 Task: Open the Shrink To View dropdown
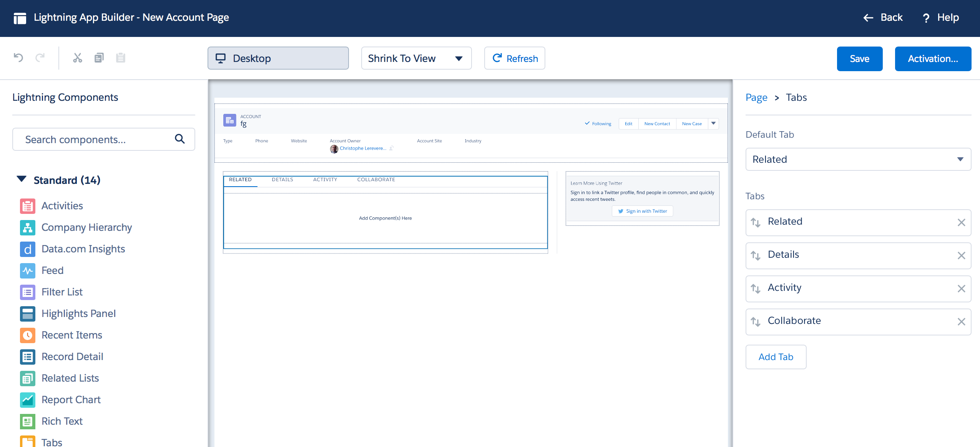coord(416,58)
